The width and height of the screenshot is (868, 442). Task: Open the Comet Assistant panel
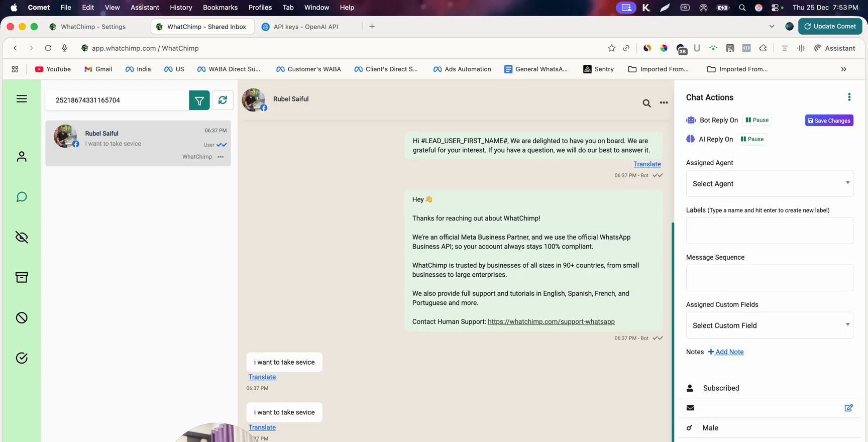(x=834, y=48)
